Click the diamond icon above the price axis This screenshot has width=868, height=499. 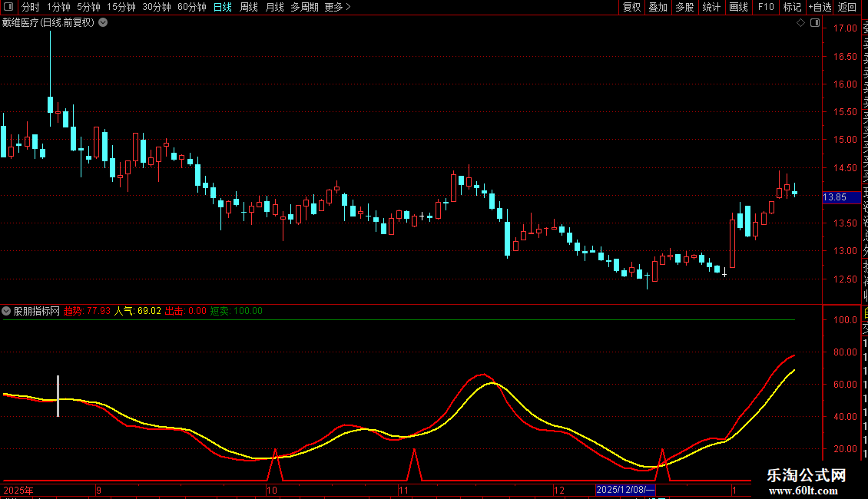click(800, 23)
